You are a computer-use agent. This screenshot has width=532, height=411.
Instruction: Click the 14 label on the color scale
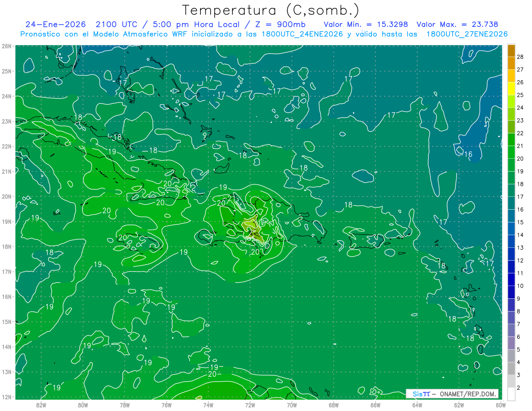click(x=520, y=235)
